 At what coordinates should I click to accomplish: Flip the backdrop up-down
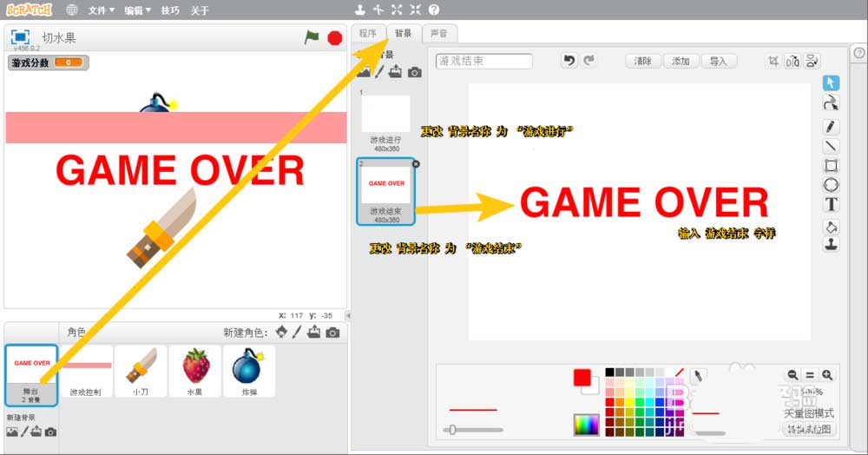[x=812, y=61]
